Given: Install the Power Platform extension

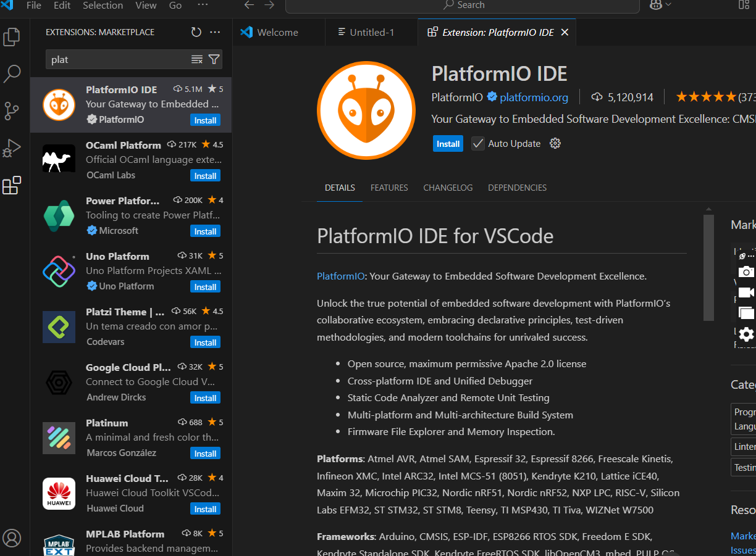Looking at the screenshot, I should point(205,231).
